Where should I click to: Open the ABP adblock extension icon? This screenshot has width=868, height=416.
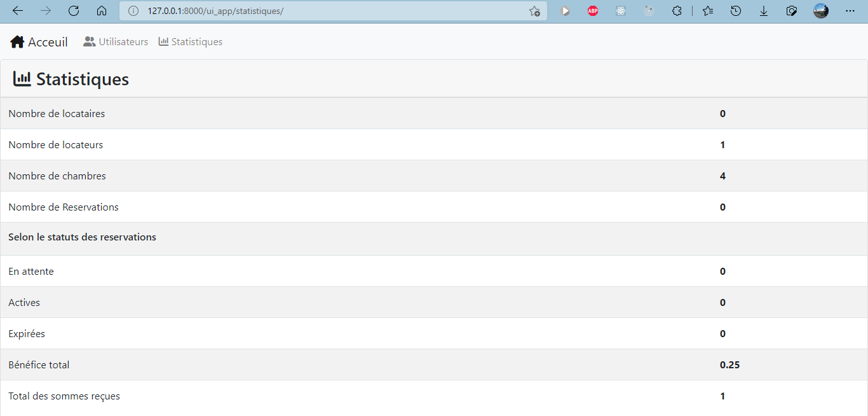click(593, 11)
